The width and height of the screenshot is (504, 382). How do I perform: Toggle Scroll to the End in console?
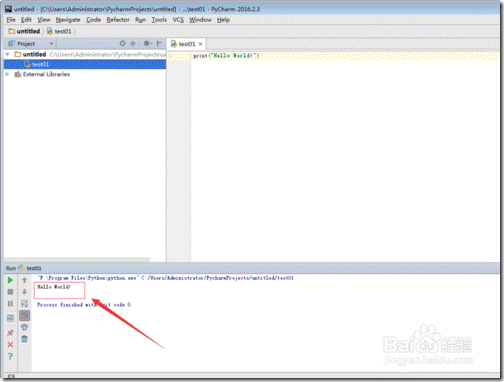[24, 315]
